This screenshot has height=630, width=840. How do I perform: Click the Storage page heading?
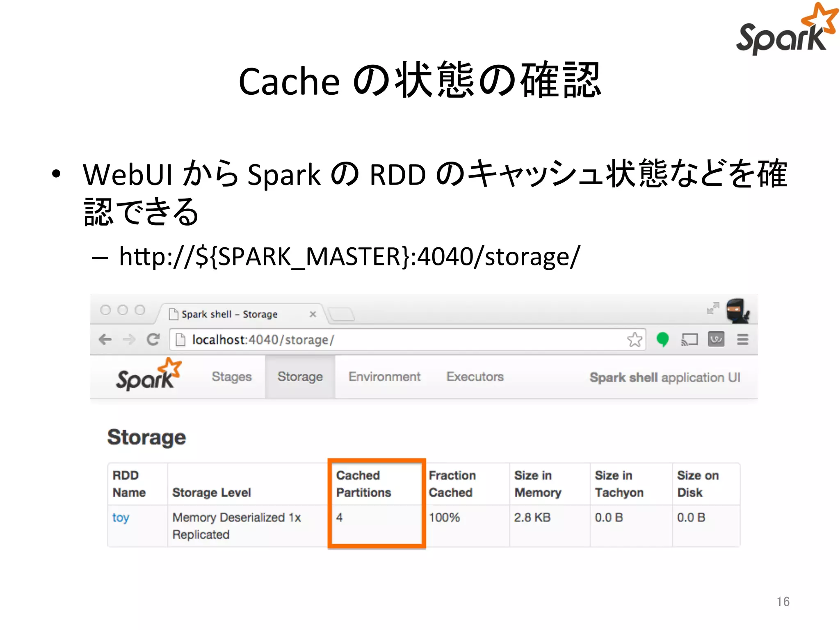pyautogui.click(x=147, y=437)
